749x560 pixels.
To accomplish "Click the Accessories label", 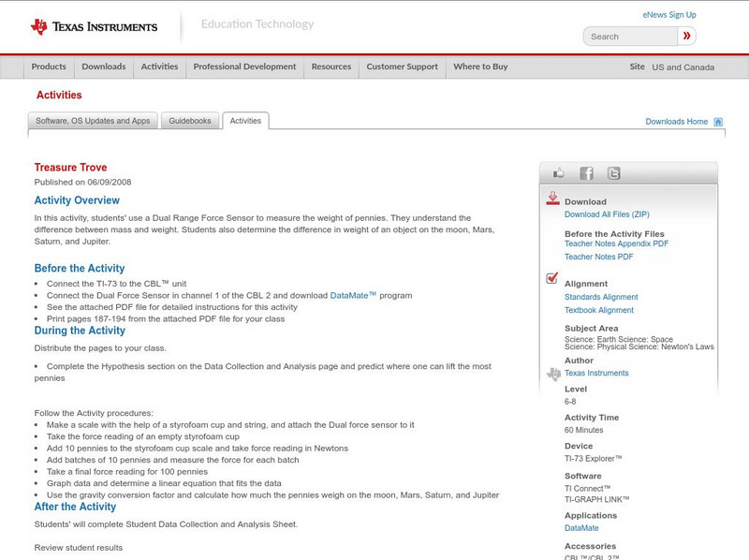I will [591, 546].
